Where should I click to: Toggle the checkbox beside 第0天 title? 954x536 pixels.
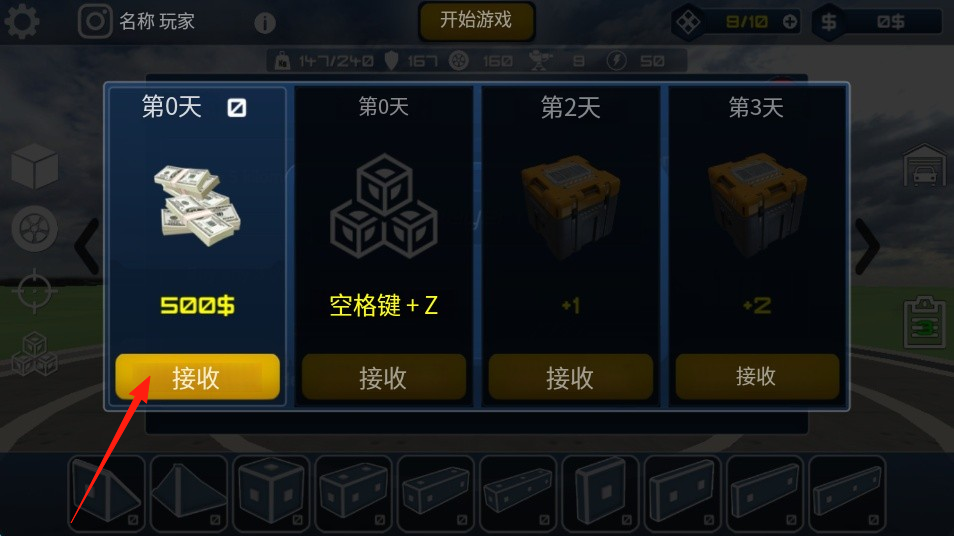click(237, 108)
